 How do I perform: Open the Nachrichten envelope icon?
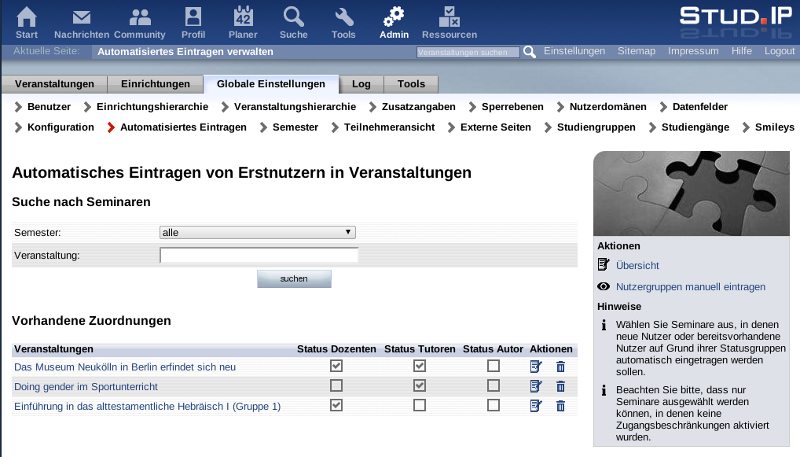coord(81,17)
